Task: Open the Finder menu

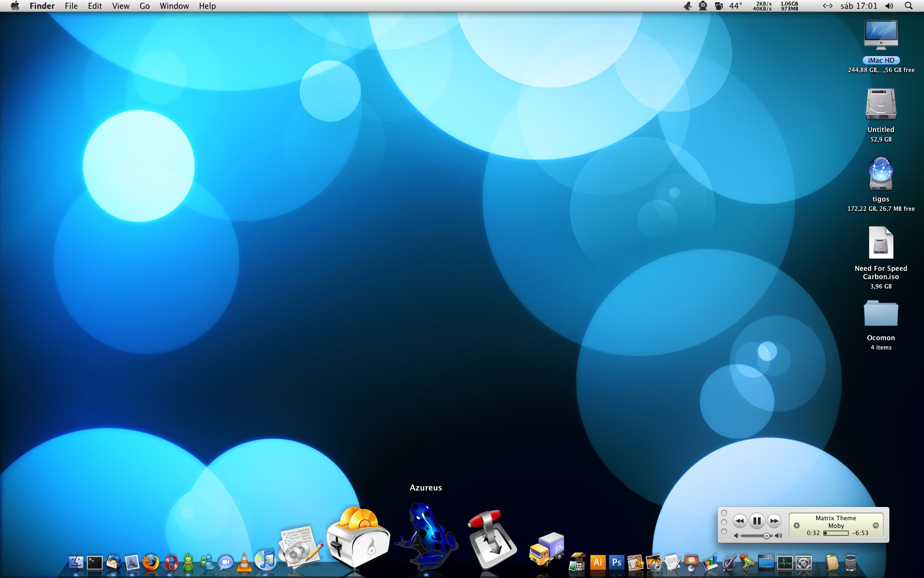Action: 42,6
